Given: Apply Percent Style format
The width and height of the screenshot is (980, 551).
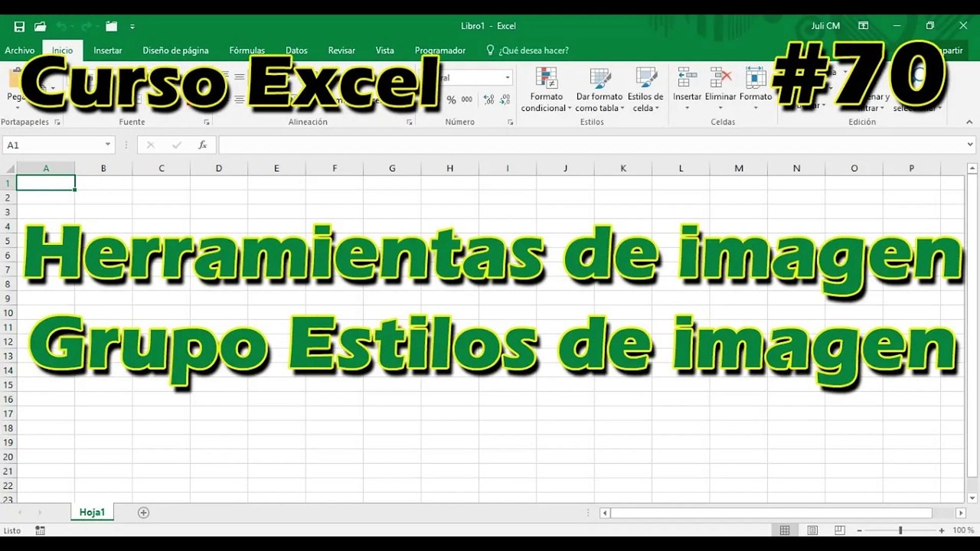Looking at the screenshot, I should [x=451, y=99].
